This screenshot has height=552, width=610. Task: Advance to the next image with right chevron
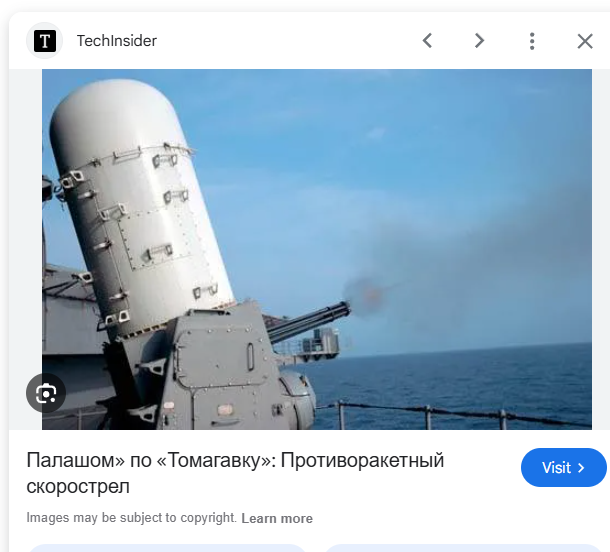(x=479, y=41)
